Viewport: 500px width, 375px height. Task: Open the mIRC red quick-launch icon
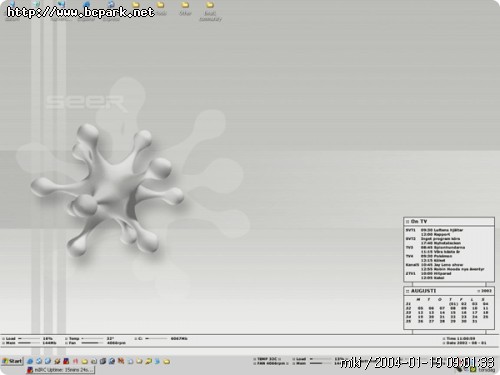pyautogui.click(x=66, y=361)
